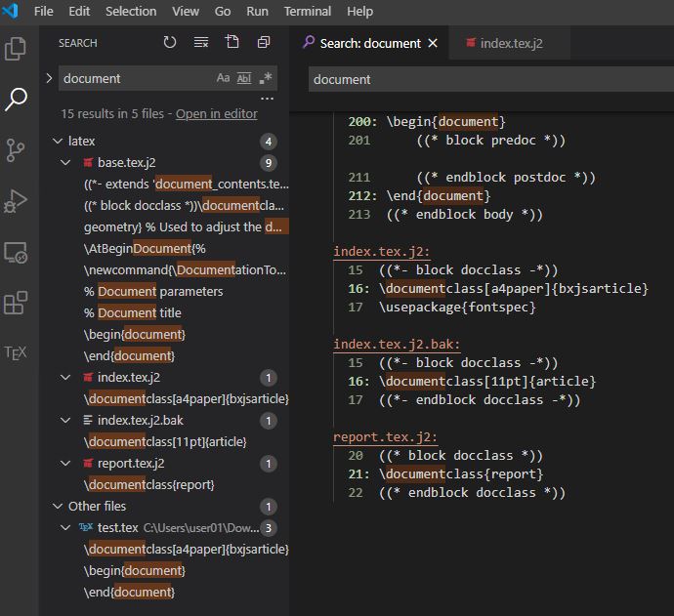Open New Search Editor icon
Image resolution: width=674 pixels, height=616 pixels.
(x=232, y=42)
